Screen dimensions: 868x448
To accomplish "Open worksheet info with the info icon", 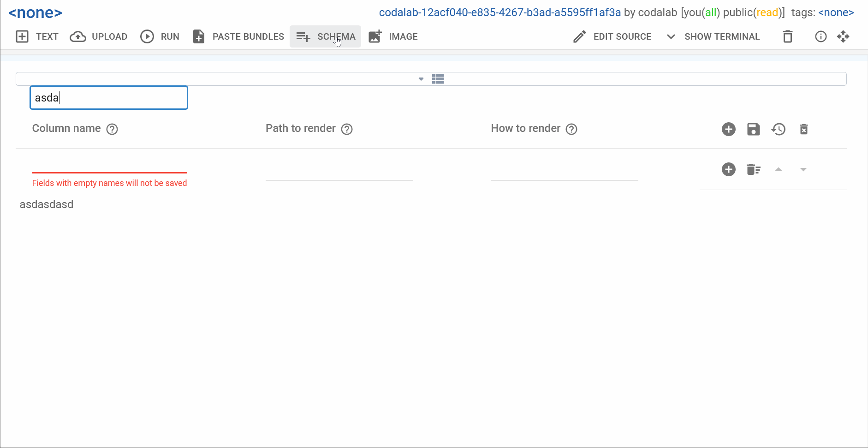I will 821,36.
